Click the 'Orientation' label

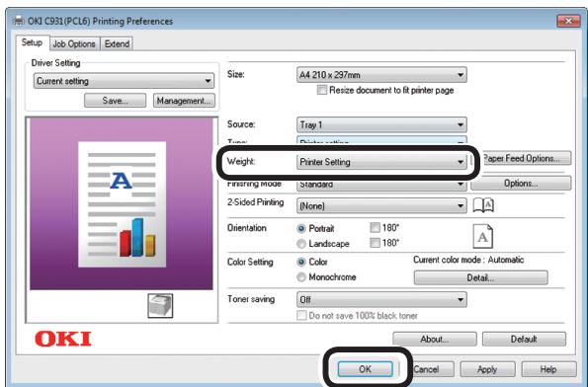[x=247, y=228]
